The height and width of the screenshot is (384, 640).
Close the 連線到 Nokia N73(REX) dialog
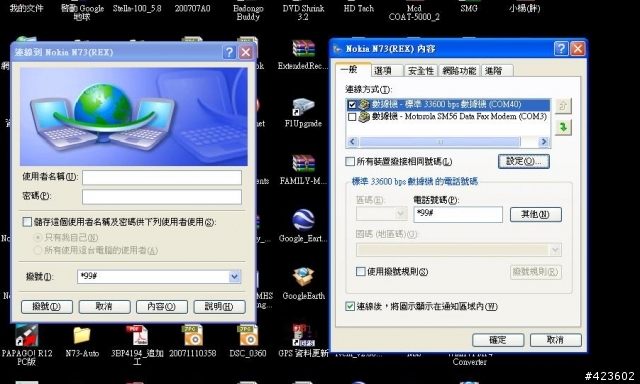tap(246, 52)
